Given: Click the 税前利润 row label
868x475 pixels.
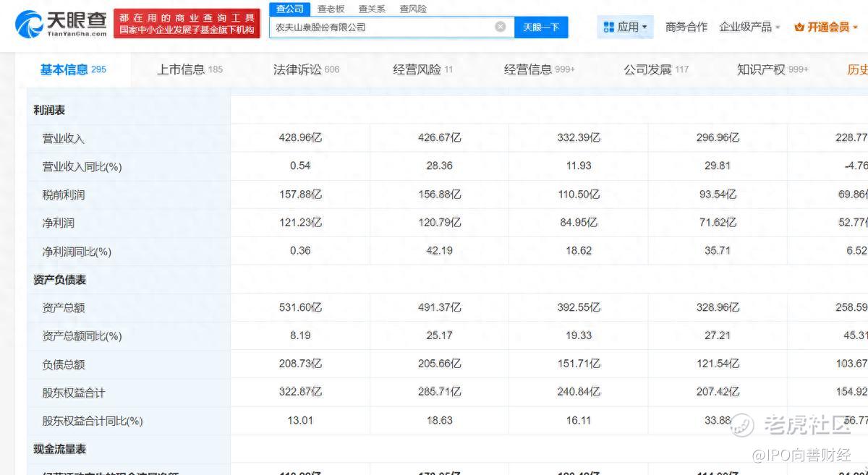Looking at the screenshot, I should (x=64, y=194).
